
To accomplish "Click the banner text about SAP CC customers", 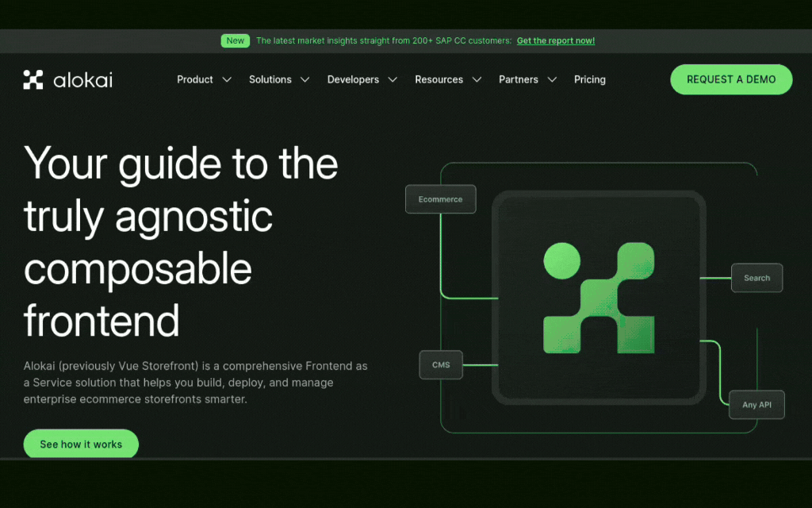I will pyautogui.click(x=384, y=40).
